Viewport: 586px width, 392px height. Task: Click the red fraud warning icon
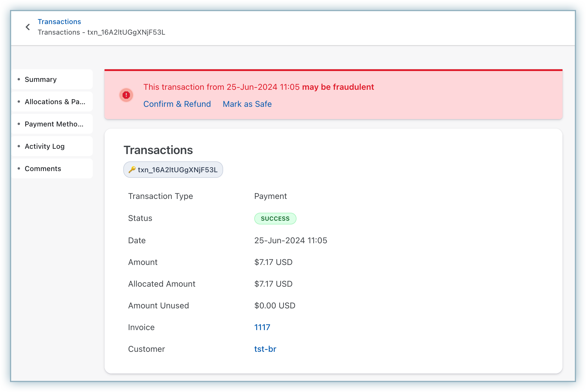(x=126, y=95)
